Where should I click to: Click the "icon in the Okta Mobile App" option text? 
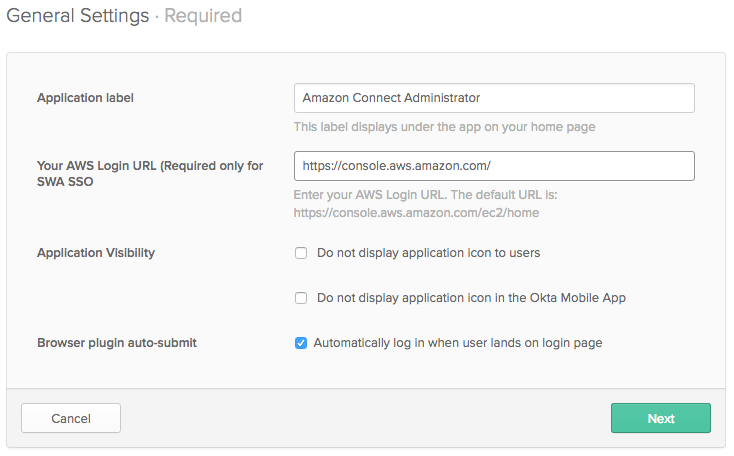coord(471,298)
